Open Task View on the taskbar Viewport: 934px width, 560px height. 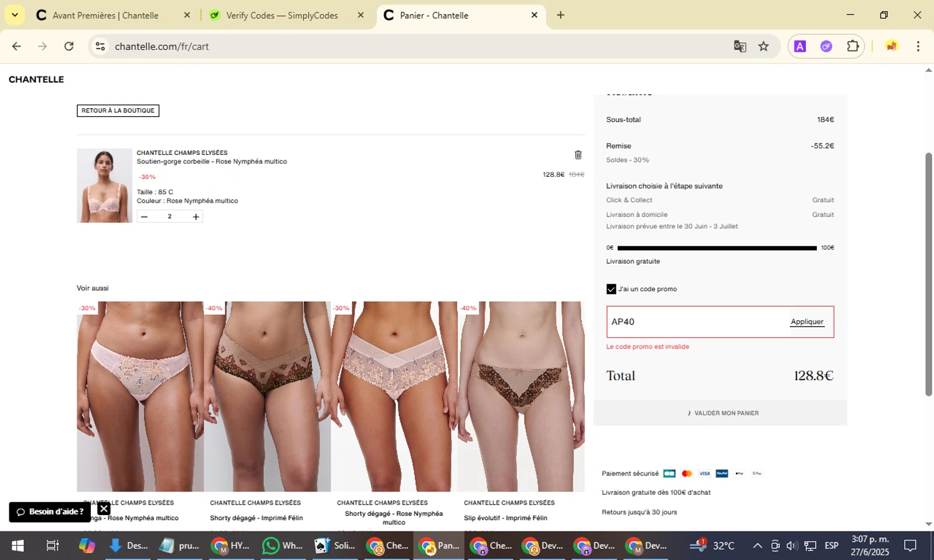(x=52, y=546)
